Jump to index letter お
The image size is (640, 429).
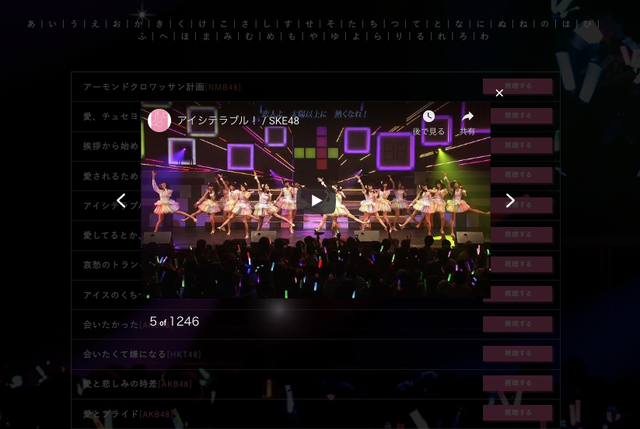(117, 24)
